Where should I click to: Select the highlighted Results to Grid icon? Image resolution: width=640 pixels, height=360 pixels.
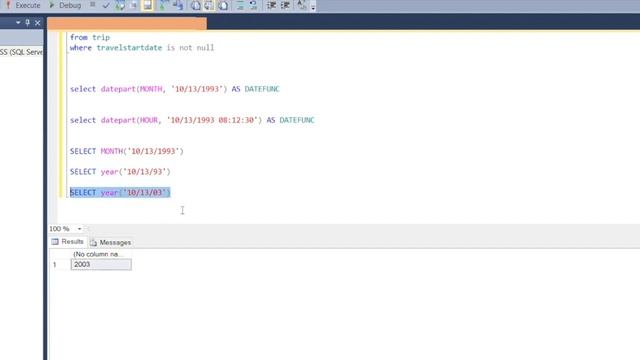(x=209, y=5)
